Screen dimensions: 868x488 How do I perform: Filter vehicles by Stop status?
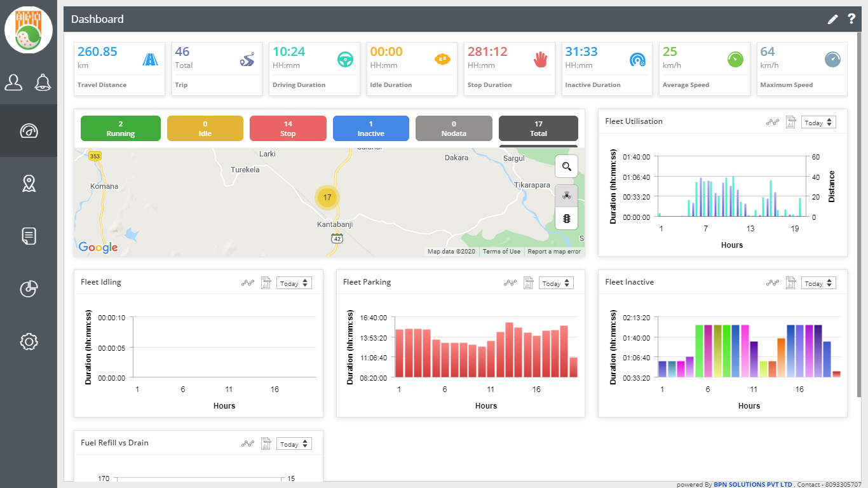288,128
